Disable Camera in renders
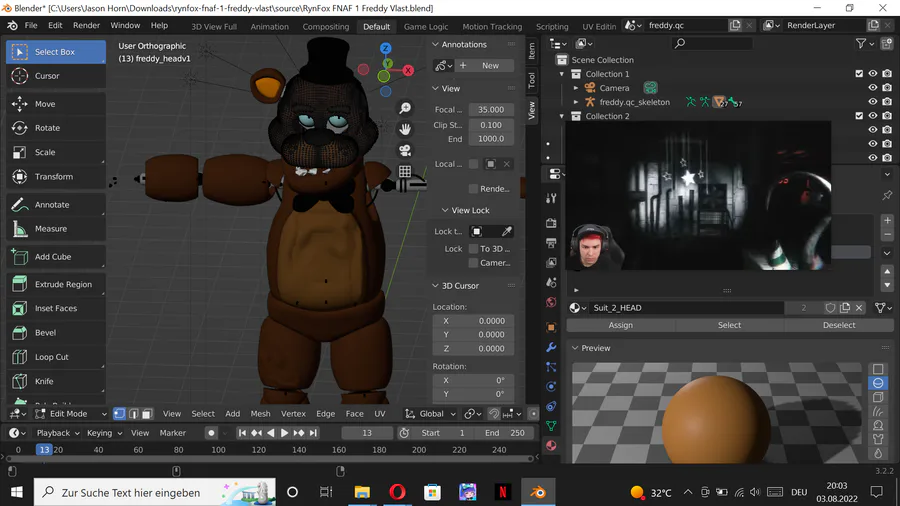900x506 pixels. [887, 88]
